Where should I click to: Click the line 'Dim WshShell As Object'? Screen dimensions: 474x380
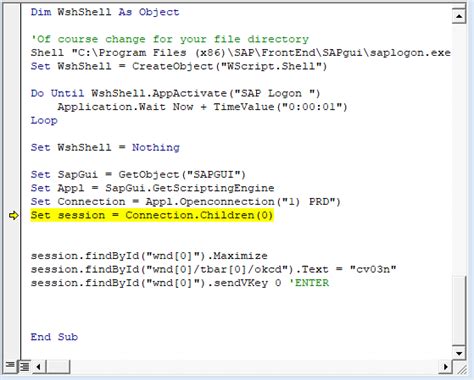[x=105, y=12]
